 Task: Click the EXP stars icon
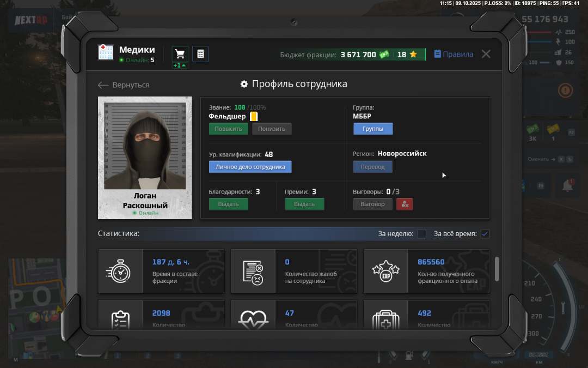coord(385,271)
